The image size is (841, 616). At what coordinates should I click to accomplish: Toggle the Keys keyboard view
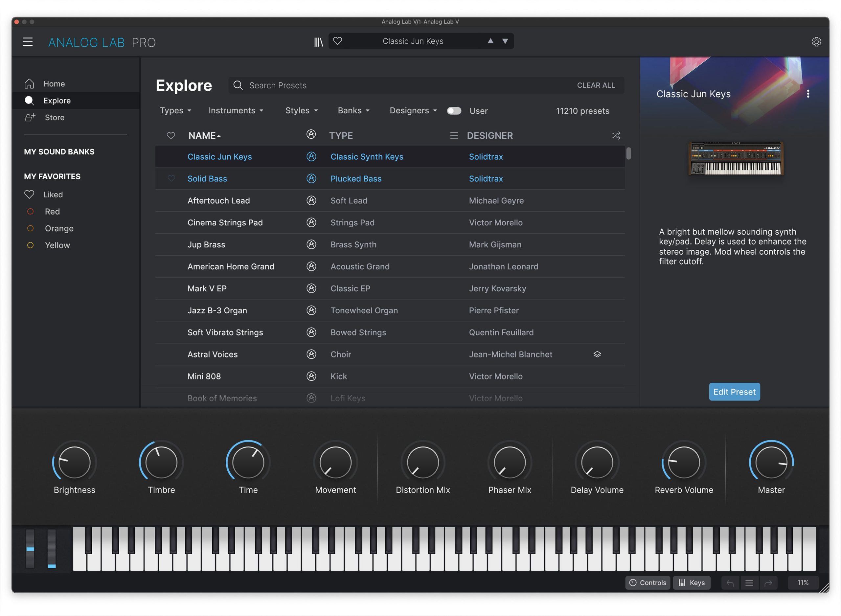(692, 583)
